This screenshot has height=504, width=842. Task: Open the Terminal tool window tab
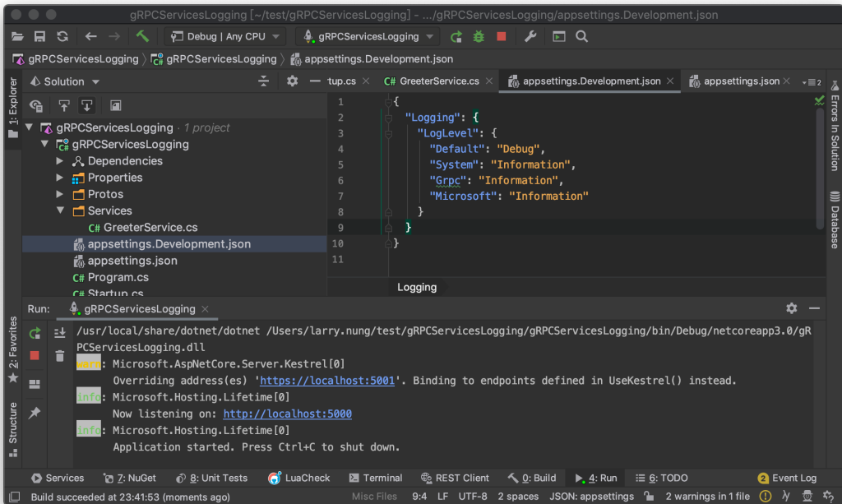[375, 478]
